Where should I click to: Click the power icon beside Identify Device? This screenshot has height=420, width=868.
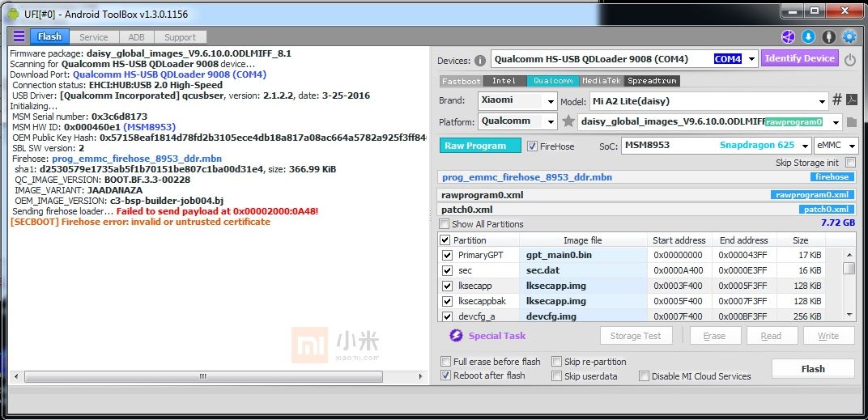coord(849,59)
